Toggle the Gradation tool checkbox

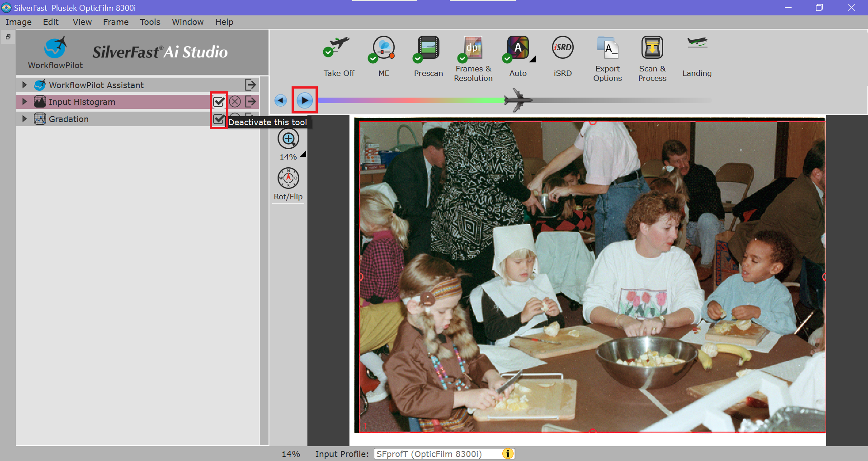219,119
